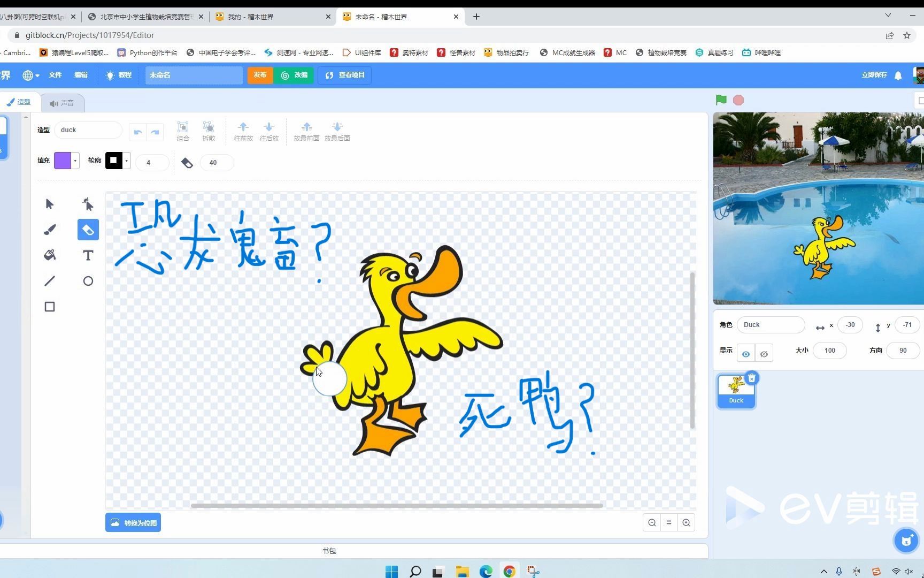924x578 pixels.
Task: Open the taskbar Search icon
Action: [x=415, y=572]
